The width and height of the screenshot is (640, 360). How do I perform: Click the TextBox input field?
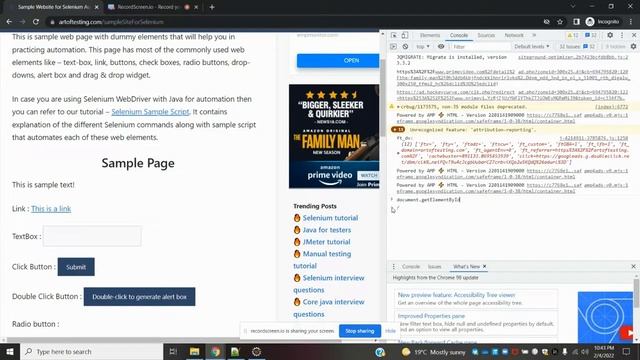coord(92,236)
